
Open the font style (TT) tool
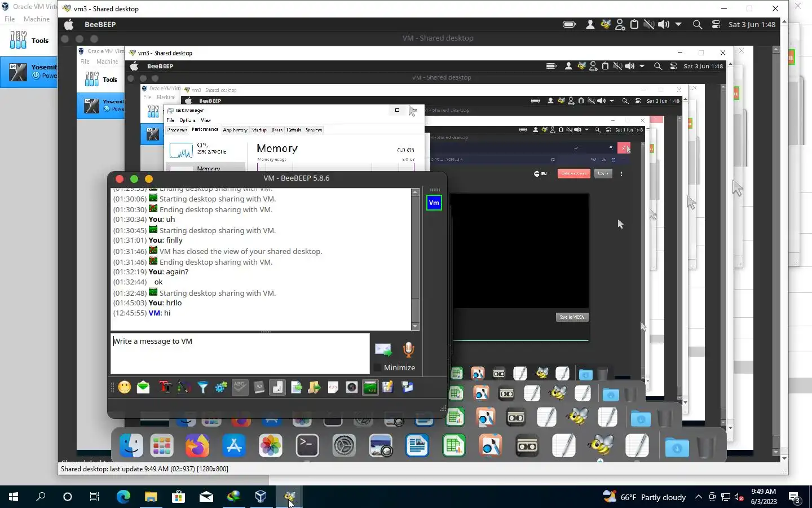165,387
